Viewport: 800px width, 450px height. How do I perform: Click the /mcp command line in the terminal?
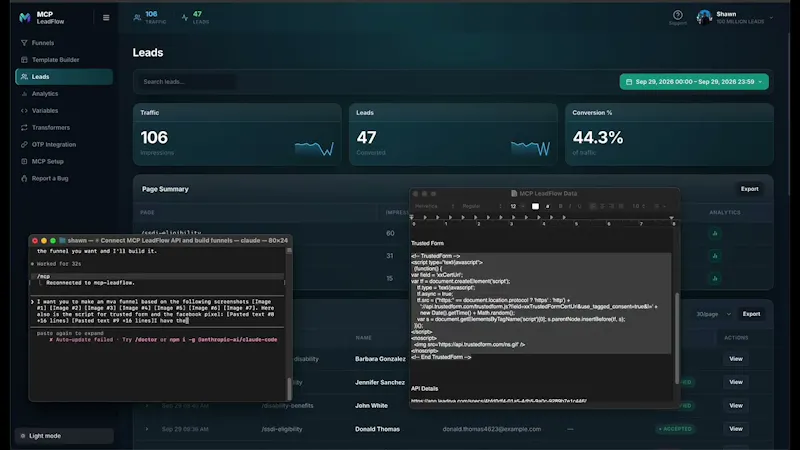coord(158,276)
